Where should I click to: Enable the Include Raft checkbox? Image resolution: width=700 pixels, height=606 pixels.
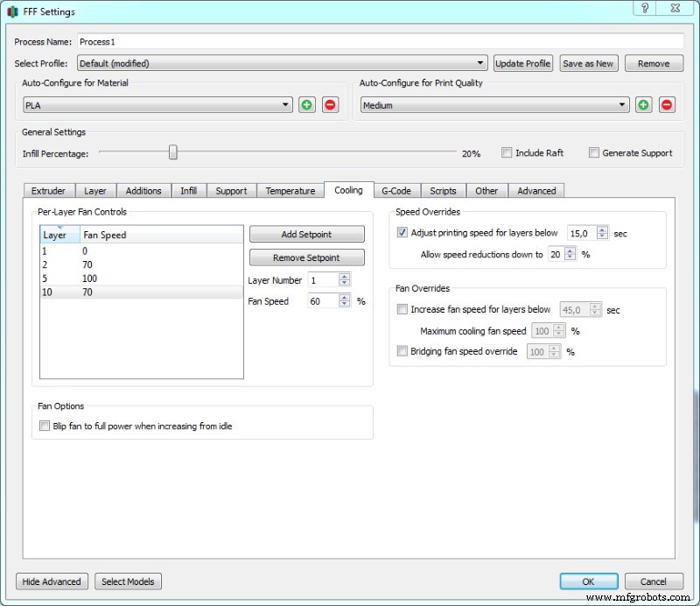tap(507, 152)
